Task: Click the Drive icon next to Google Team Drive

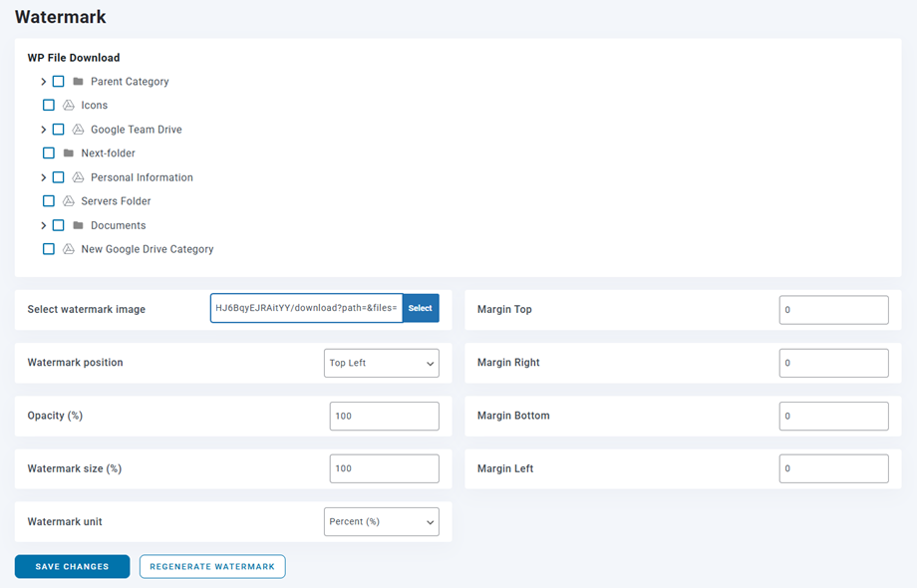Action: [x=78, y=130]
